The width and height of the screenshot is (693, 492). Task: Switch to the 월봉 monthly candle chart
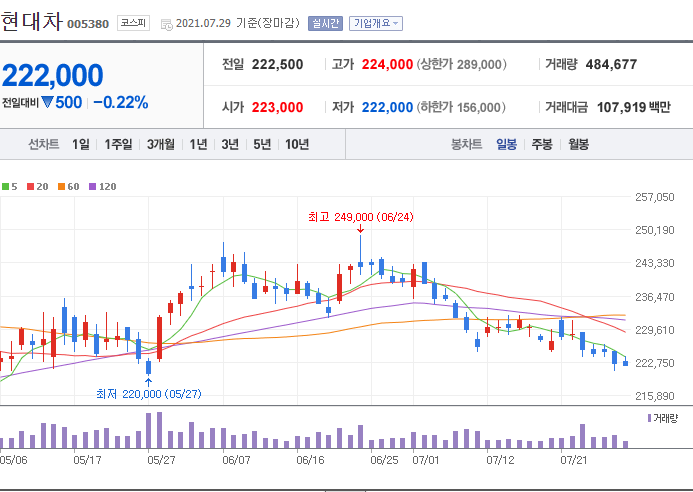pos(579,144)
